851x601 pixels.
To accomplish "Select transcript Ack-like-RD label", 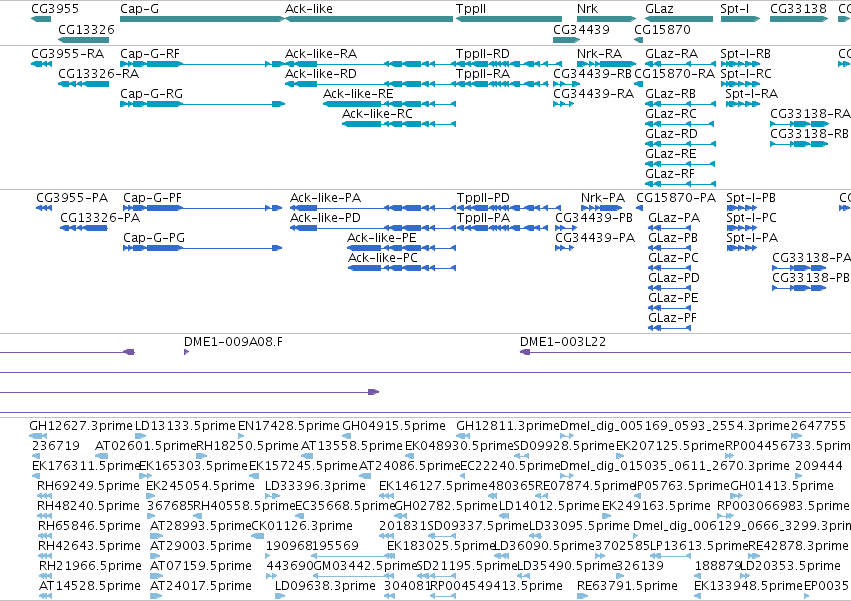I will (321, 74).
